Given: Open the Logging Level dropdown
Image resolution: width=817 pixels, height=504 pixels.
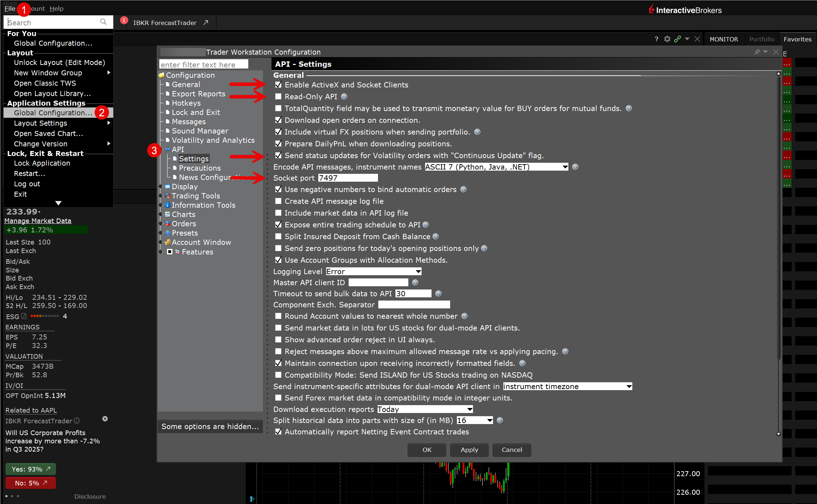Looking at the screenshot, I should click(x=374, y=271).
